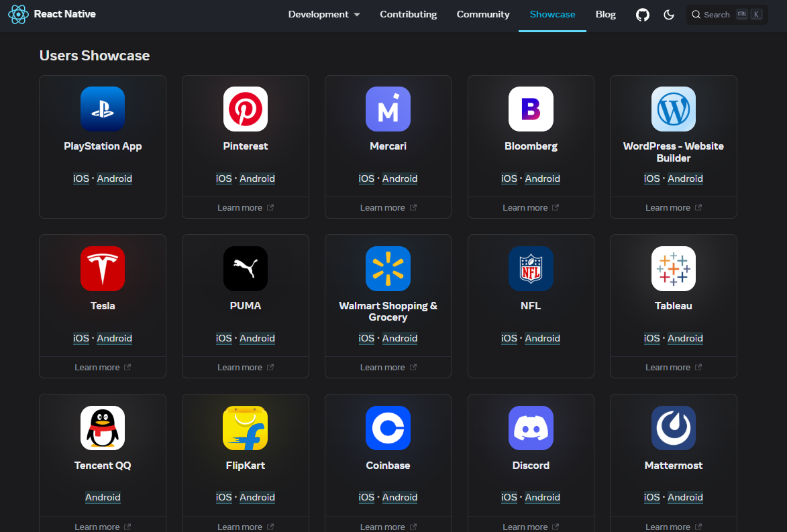The height and width of the screenshot is (532, 787).
Task: Click the NFL app icon
Action: (531, 268)
